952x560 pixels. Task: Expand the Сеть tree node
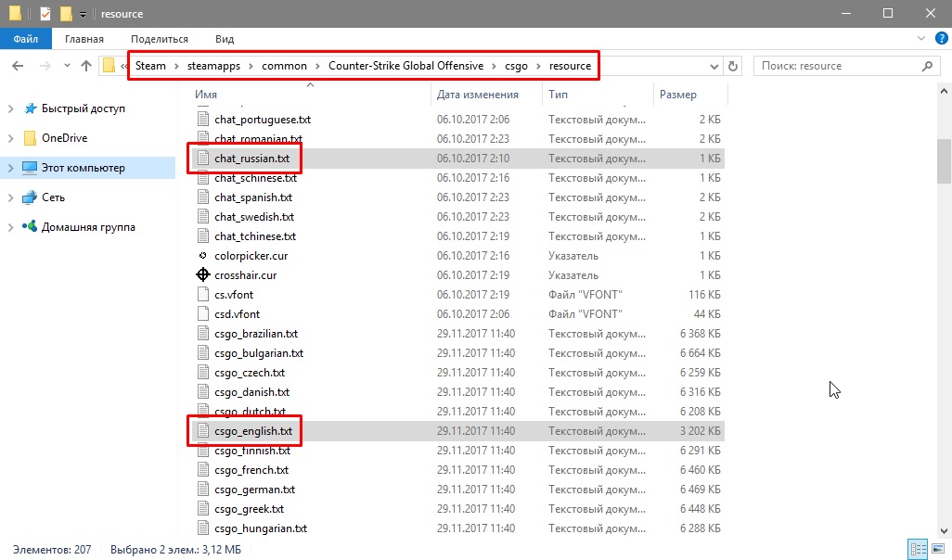[x=10, y=197]
